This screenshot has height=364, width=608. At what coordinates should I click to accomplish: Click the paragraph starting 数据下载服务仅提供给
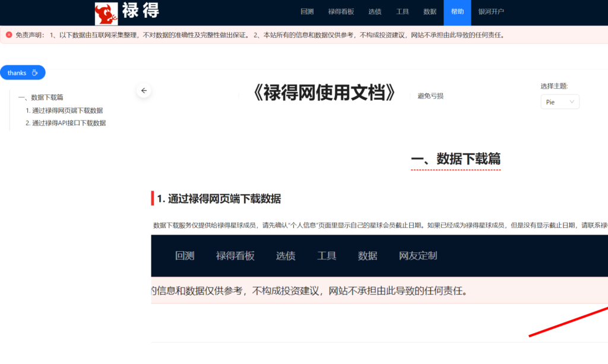381,225
